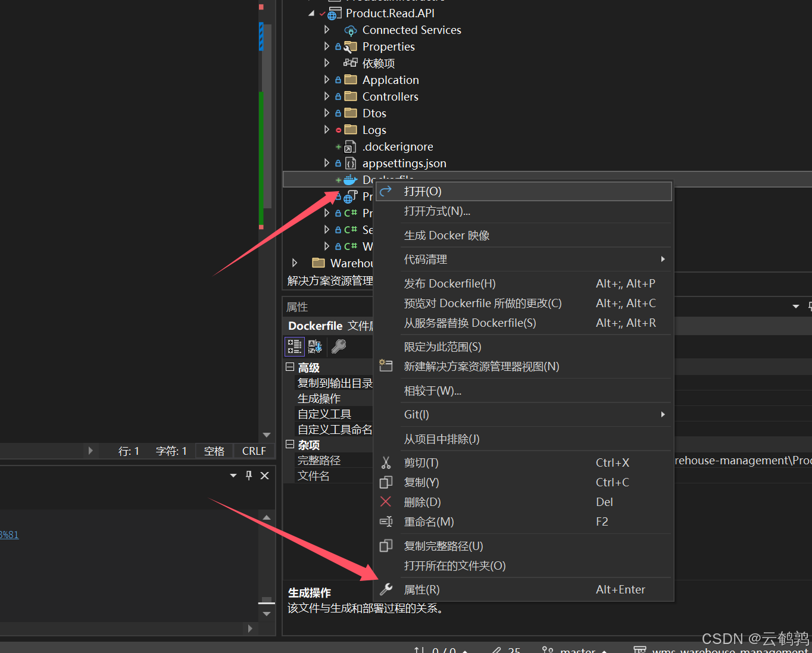Select appsettings.json in Solution Explorer

pos(404,163)
